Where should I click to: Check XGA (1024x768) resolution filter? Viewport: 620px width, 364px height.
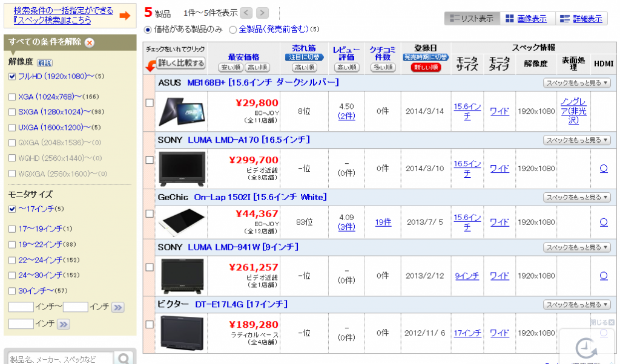point(12,97)
